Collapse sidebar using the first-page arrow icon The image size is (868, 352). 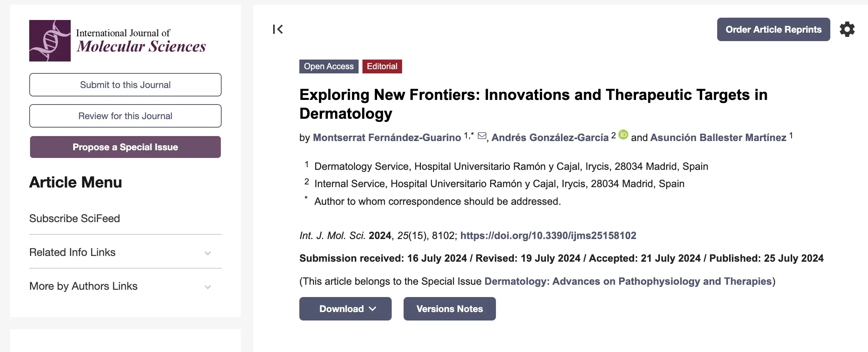pos(278,29)
